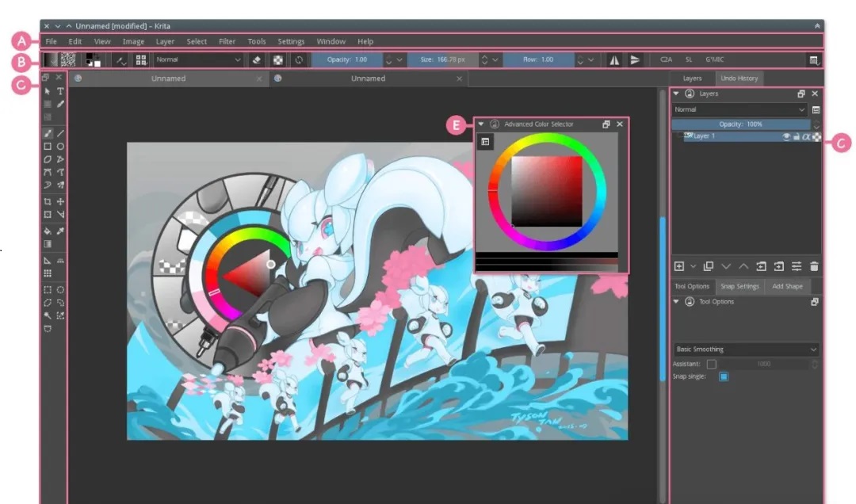Open the Basic Smoothing dropdown
The width and height of the screenshot is (856, 504).
[x=745, y=349]
